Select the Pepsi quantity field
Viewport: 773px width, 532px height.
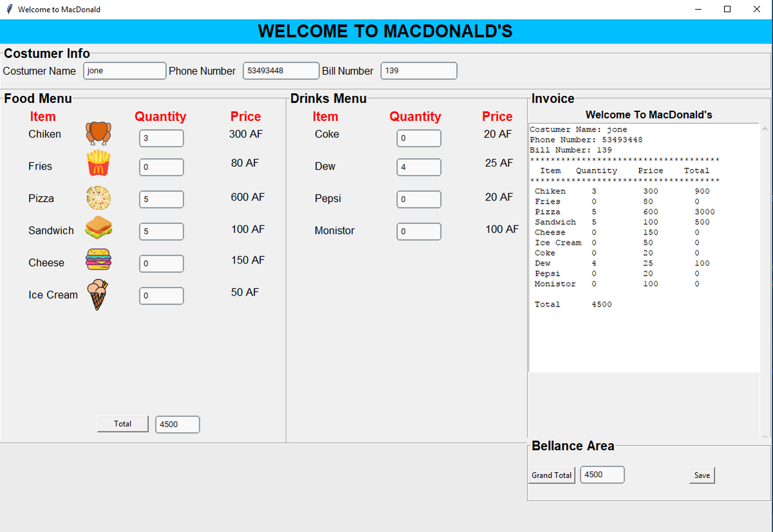[x=419, y=200]
